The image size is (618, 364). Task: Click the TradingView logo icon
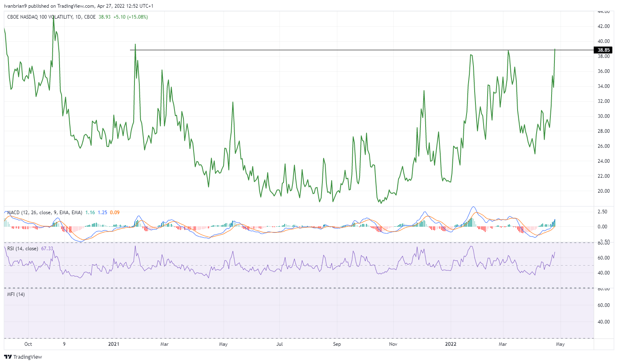click(x=8, y=357)
